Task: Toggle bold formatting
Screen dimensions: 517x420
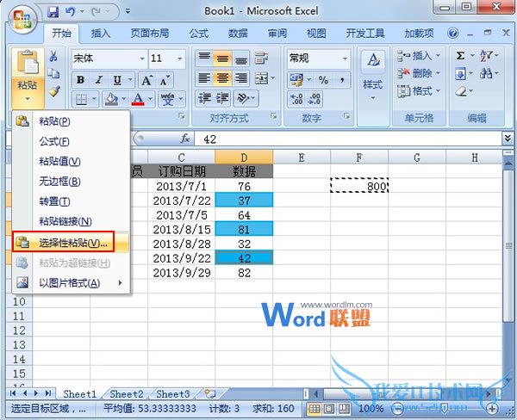Action: (x=80, y=80)
